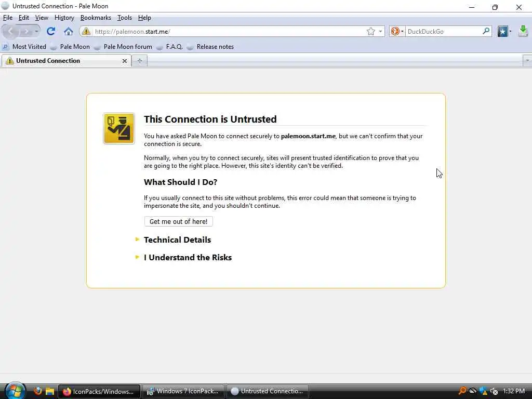Click the Pale Moon title bar logo
The image size is (532, 399).
tap(5, 6)
